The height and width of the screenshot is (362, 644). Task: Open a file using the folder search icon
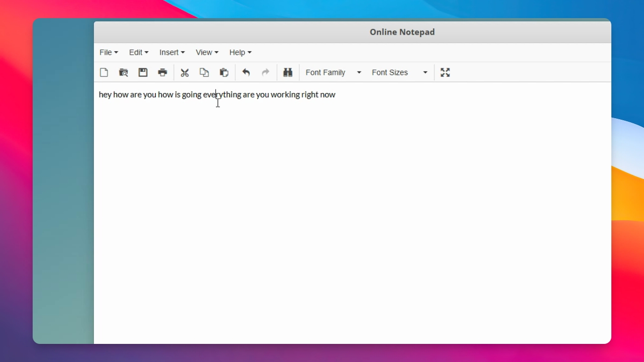124,72
